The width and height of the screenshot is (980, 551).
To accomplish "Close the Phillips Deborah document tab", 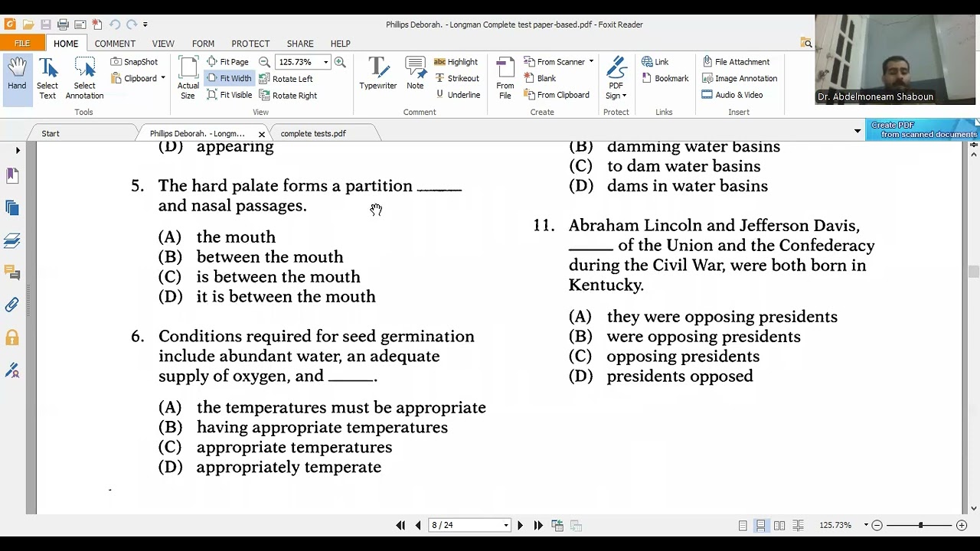I will click(261, 134).
